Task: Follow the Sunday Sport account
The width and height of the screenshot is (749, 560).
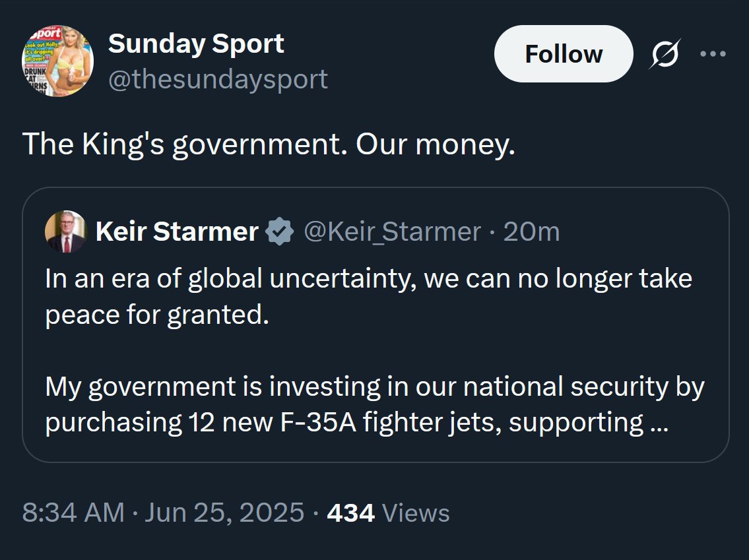Action: pos(563,54)
